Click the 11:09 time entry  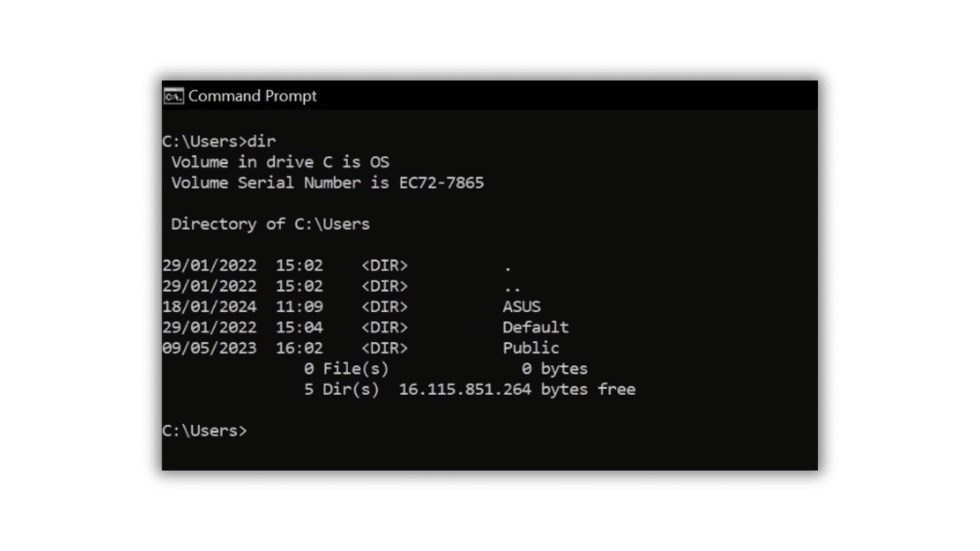pos(299,306)
